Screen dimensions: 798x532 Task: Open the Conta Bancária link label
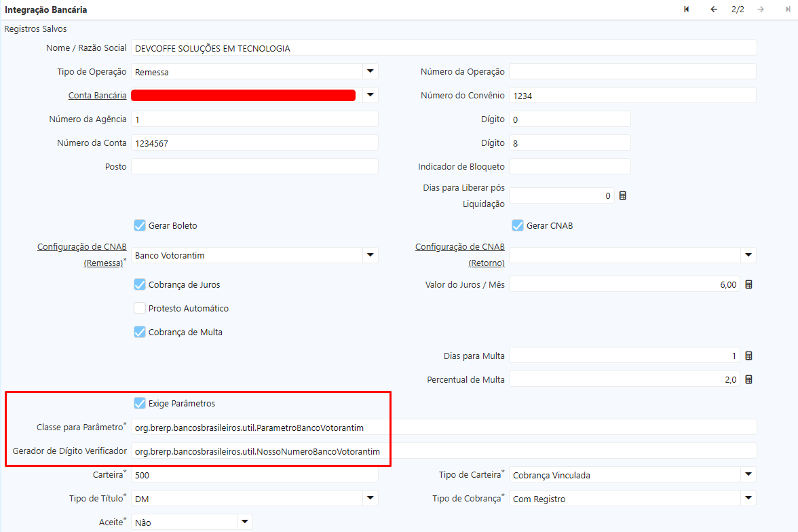(97, 95)
